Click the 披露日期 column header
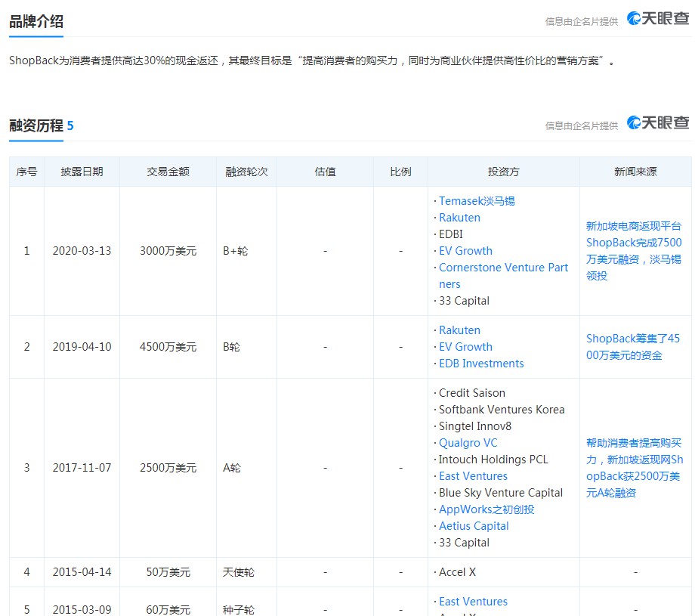 (82, 172)
